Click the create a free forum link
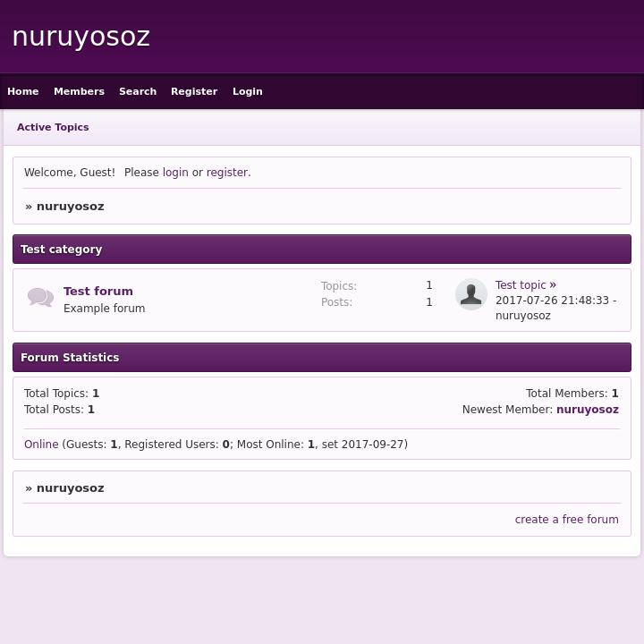This screenshot has width=644, height=644. (566, 520)
